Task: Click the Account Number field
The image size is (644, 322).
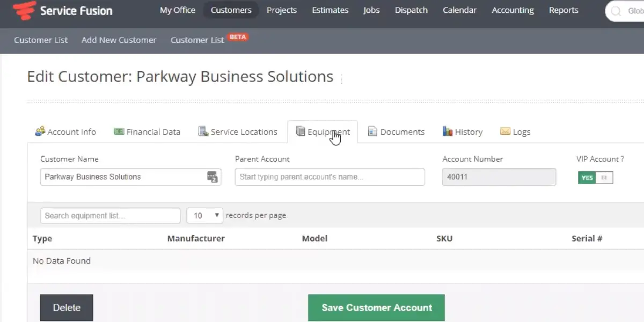Action: point(499,177)
